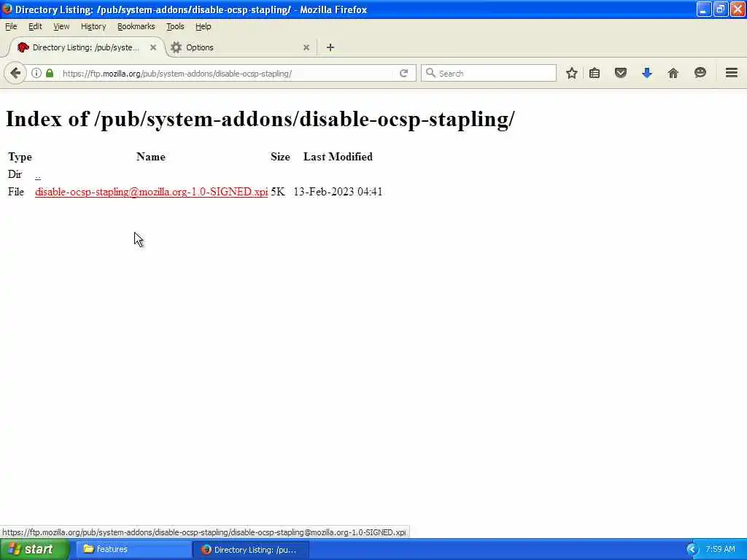The width and height of the screenshot is (747, 560).
Task: Click the Last Modified column header
Action: tap(338, 157)
